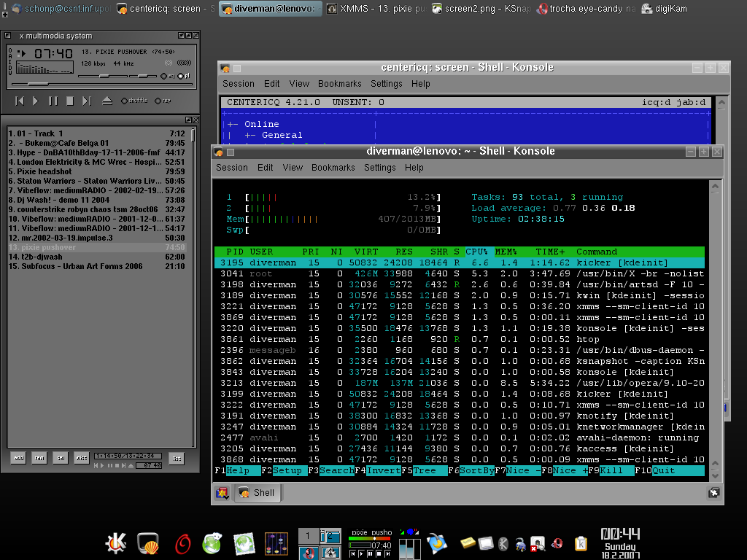Viewport: 747px width, 560px height.
Task: Click htop CPU% column header
Action: [x=476, y=252]
